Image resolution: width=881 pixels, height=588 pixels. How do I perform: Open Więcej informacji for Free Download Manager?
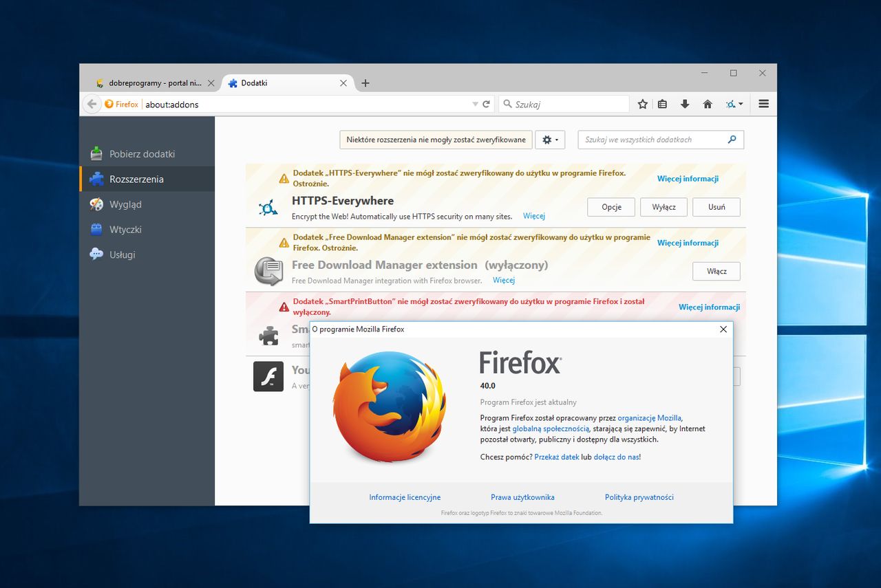(688, 243)
